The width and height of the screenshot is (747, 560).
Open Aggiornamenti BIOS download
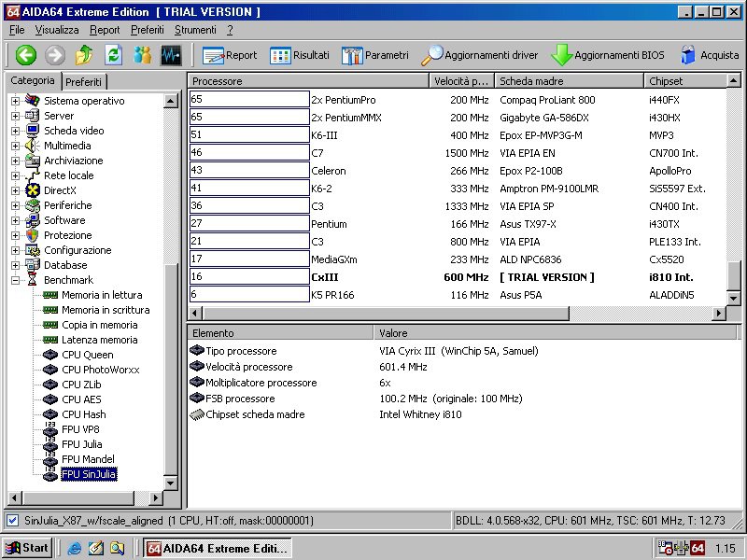pyautogui.click(x=608, y=55)
